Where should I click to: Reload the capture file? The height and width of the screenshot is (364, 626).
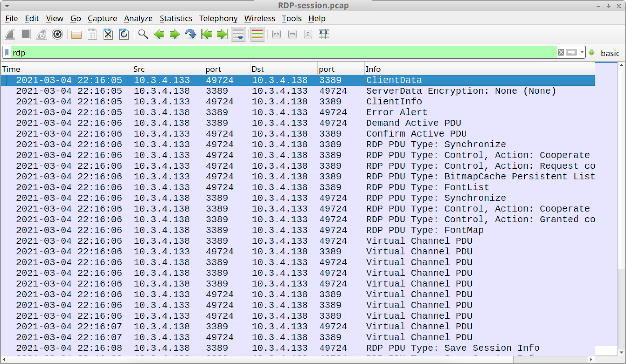(x=124, y=34)
